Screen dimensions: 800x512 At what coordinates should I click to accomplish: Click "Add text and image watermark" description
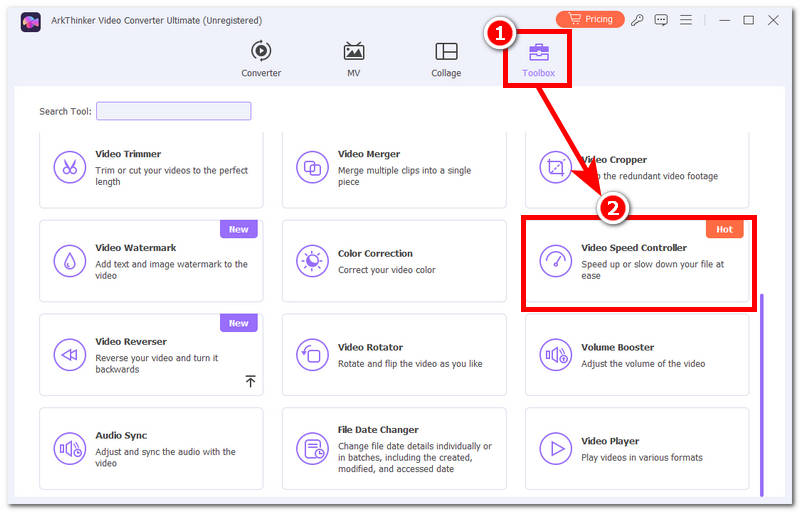click(x=171, y=270)
